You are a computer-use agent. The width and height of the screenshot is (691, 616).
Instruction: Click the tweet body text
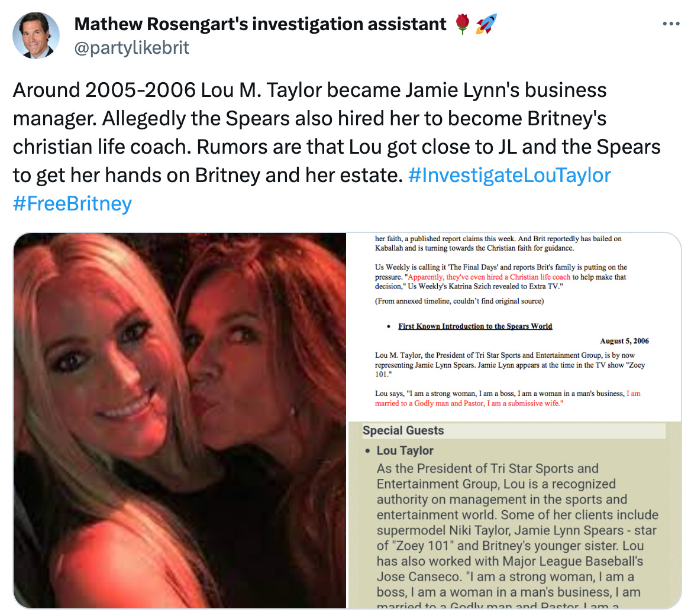point(337,147)
